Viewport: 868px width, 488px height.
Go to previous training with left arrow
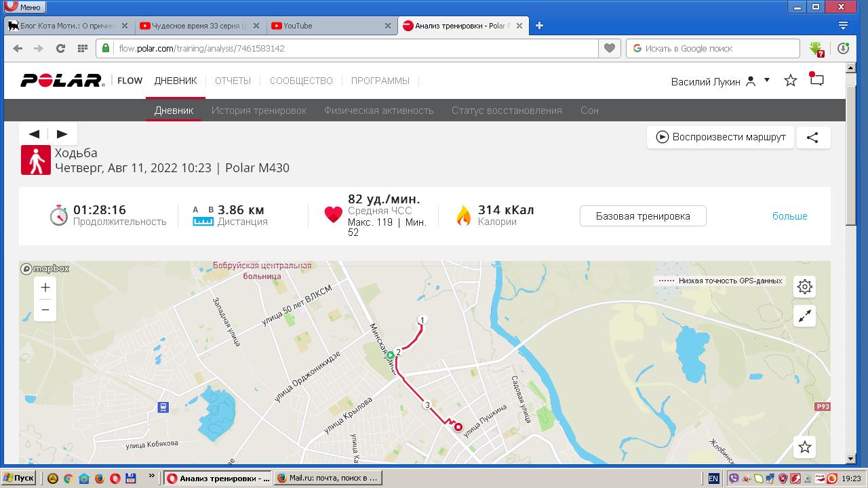[x=34, y=134]
